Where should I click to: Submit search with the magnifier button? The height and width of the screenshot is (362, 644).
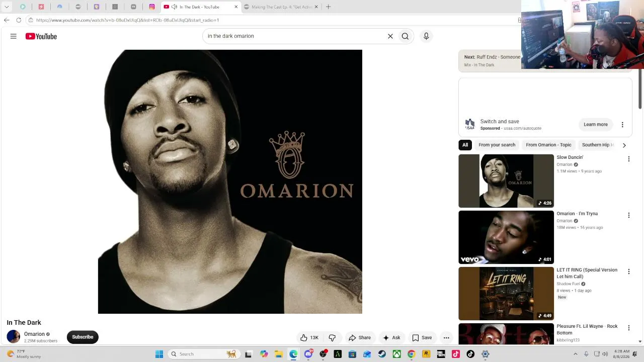coord(405,36)
